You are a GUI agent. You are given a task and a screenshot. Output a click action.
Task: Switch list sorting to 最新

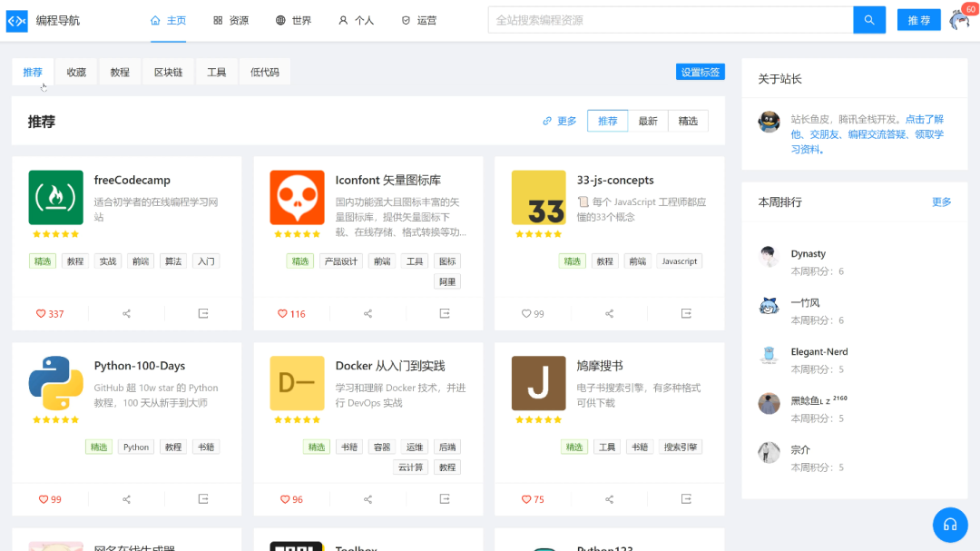point(648,122)
